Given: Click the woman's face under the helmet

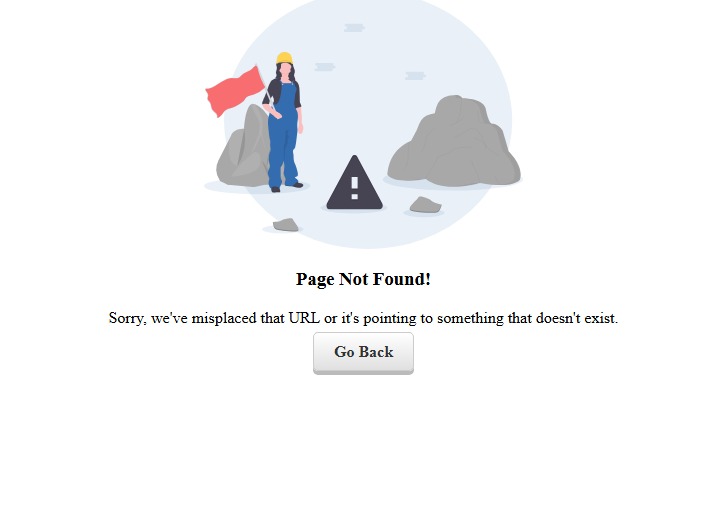Looking at the screenshot, I should [285, 70].
